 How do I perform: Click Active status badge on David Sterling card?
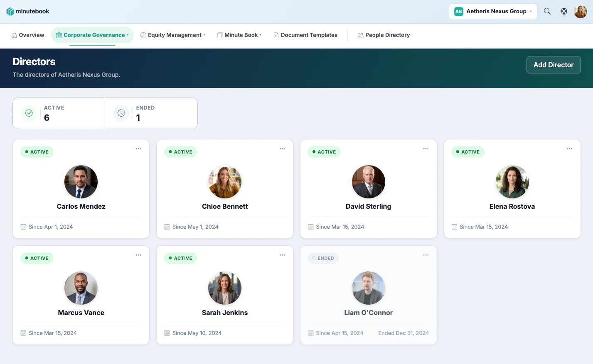[324, 152]
